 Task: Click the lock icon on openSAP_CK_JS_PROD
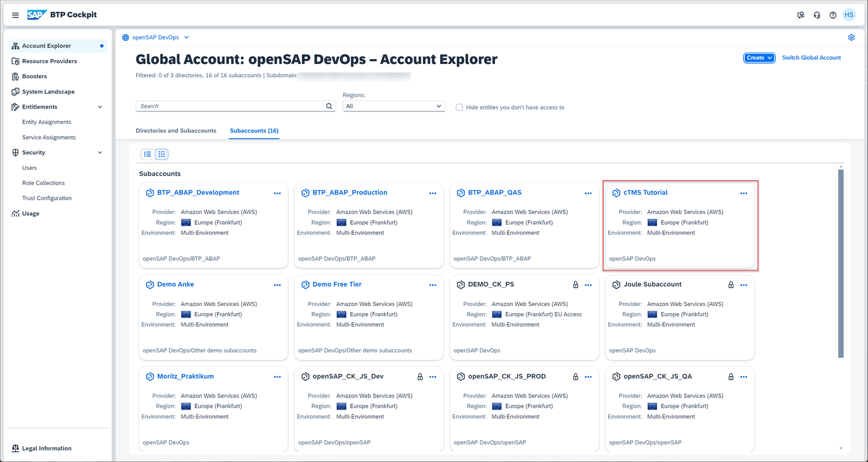(576, 377)
